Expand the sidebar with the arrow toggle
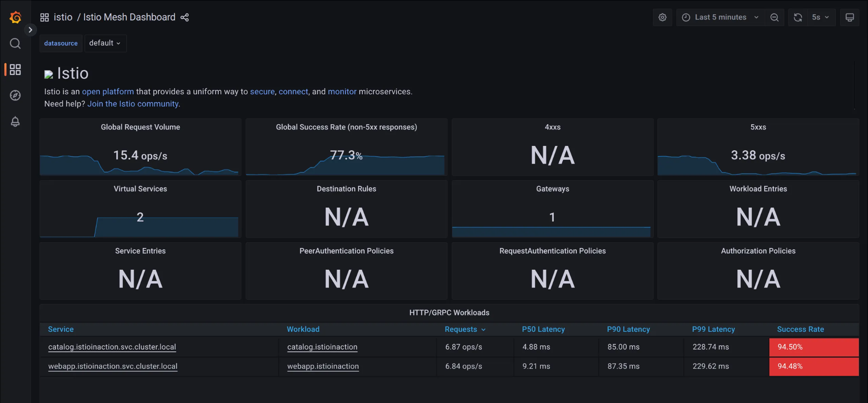 pyautogui.click(x=30, y=30)
